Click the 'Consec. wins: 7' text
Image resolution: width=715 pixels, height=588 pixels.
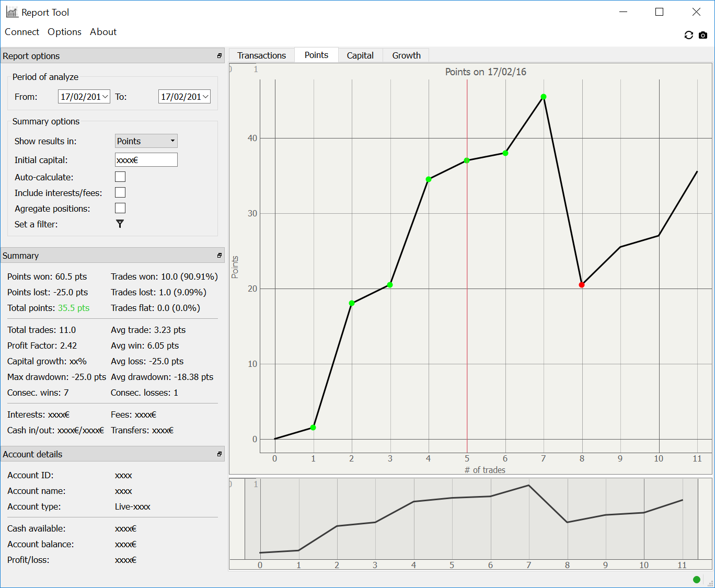tap(38, 393)
